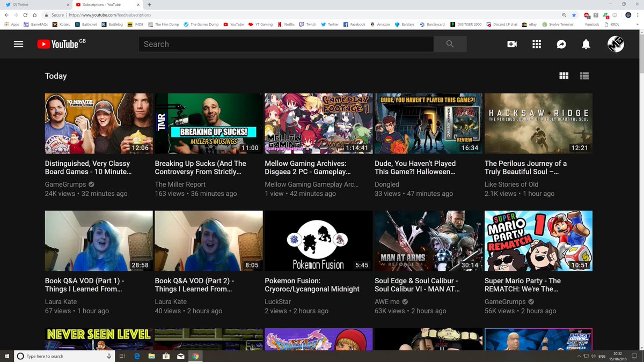Click the browser address bar URL
The image size is (644, 362).
coord(109,15)
